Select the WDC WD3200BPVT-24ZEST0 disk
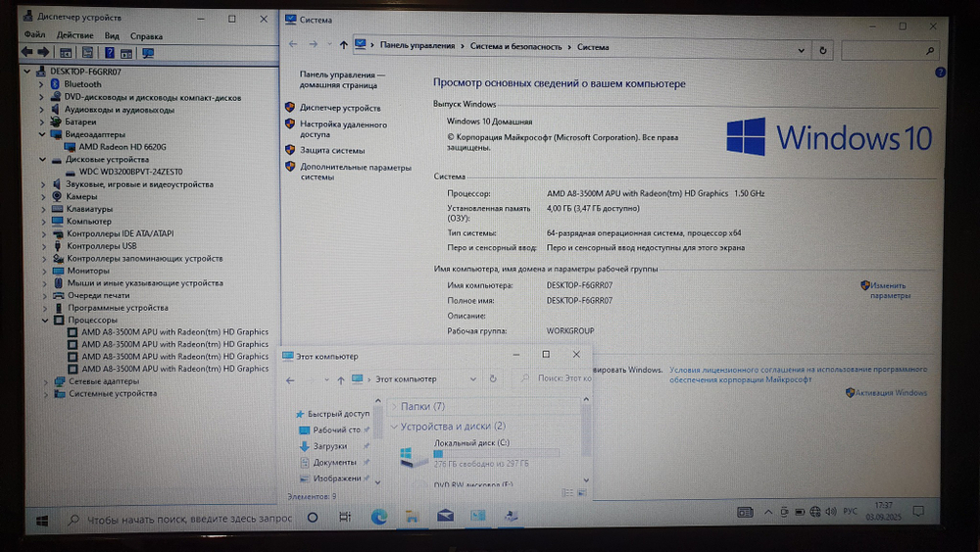Viewport: 980px width, 552px height. tap(130, 172)
